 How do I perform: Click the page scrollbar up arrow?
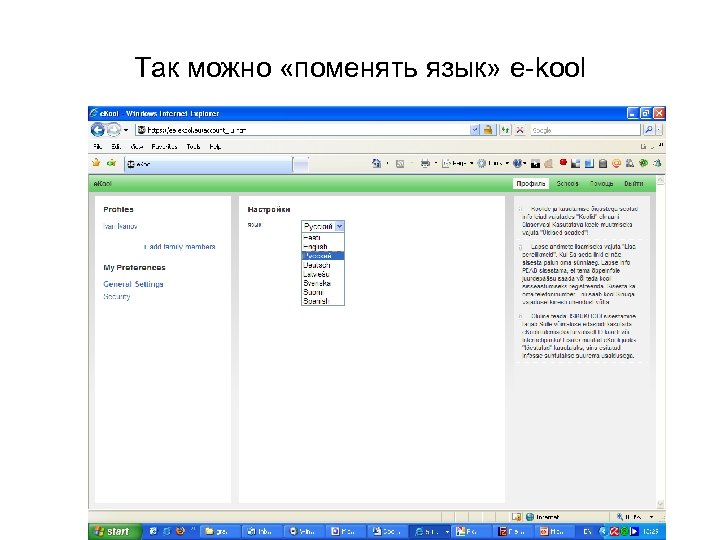[660, 181]
